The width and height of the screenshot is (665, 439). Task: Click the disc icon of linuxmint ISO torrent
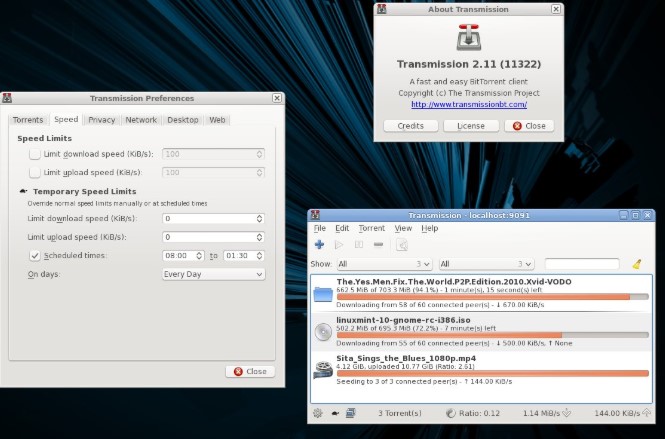323,332
